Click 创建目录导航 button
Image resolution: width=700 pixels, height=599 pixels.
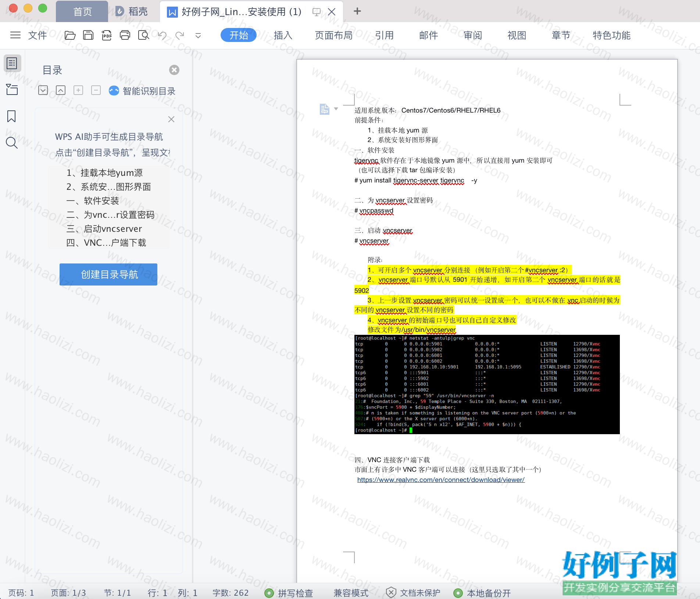(x=108, y=274)
